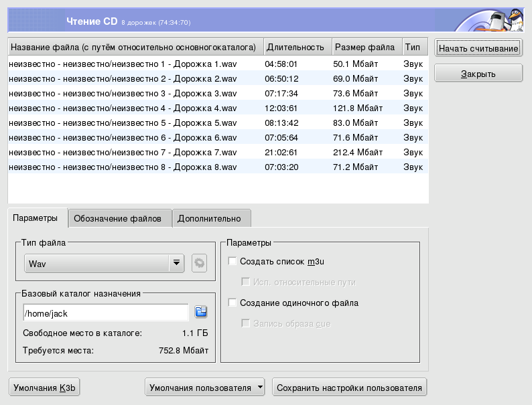Sort by Название файла column header
The height and width of the screenshot is (405, 532).
click(136, 47)
